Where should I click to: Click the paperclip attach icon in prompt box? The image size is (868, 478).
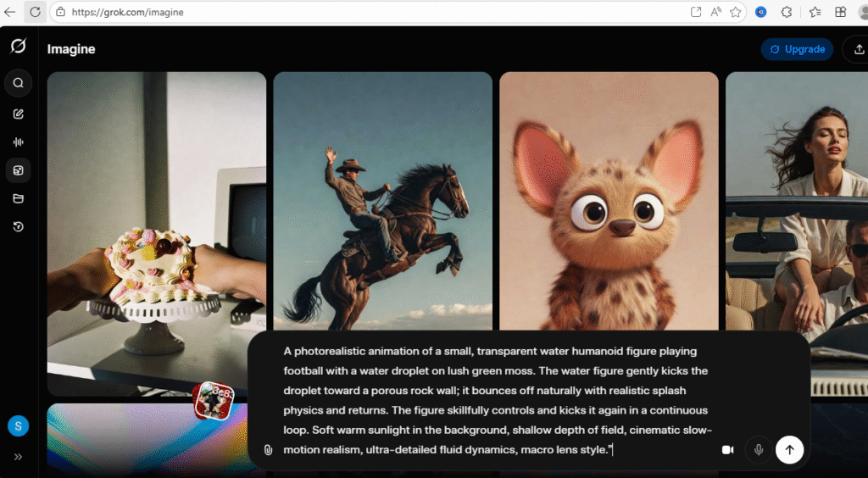[x=268, y=450]
